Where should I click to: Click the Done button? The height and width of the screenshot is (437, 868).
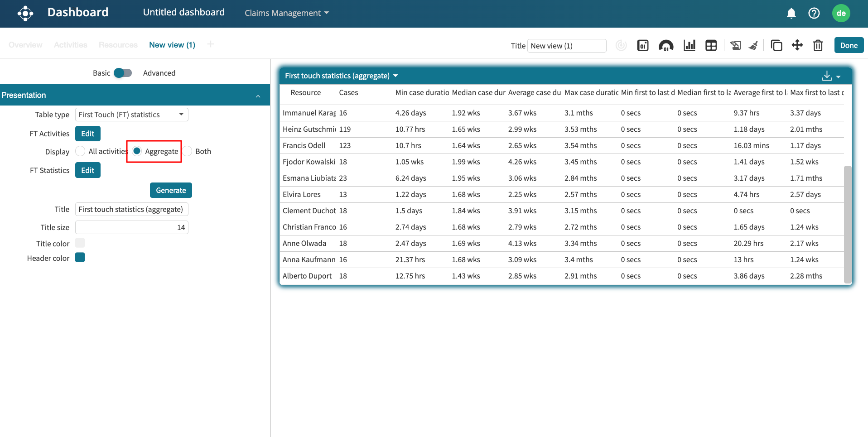[849, 45]
